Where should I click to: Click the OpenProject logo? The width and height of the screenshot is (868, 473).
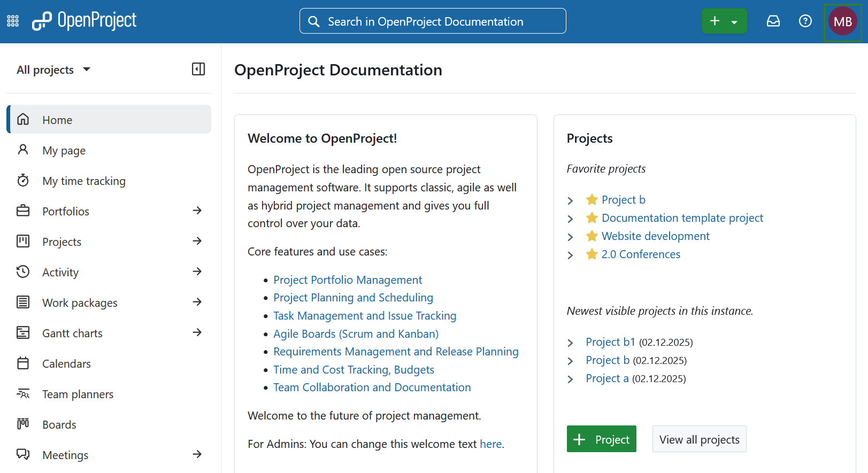(x=84, y=21)
